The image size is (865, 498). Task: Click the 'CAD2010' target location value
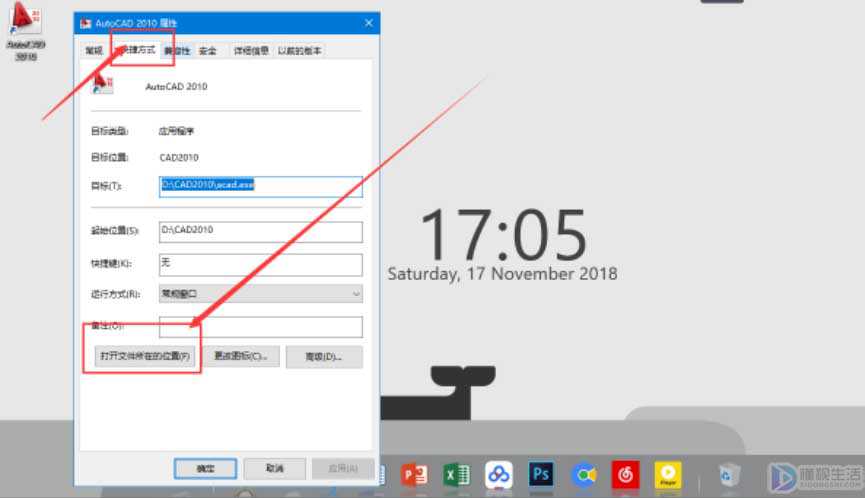coord(179,158)
